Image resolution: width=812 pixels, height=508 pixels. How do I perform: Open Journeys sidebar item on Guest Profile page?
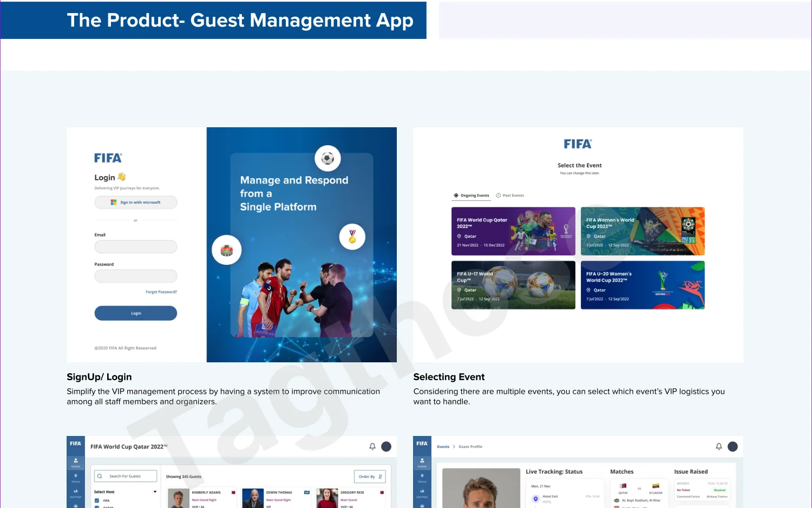422,493
